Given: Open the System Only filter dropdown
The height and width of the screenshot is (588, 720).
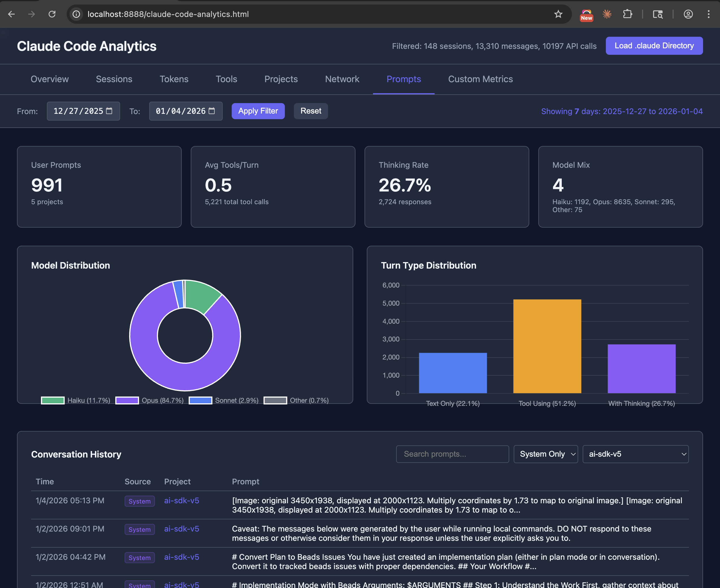Looking at the screenshot, I should click(x=545, y=454).
